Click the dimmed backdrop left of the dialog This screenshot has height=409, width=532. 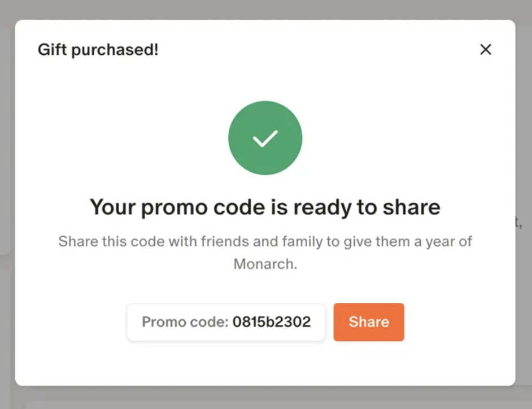[7, 203]
